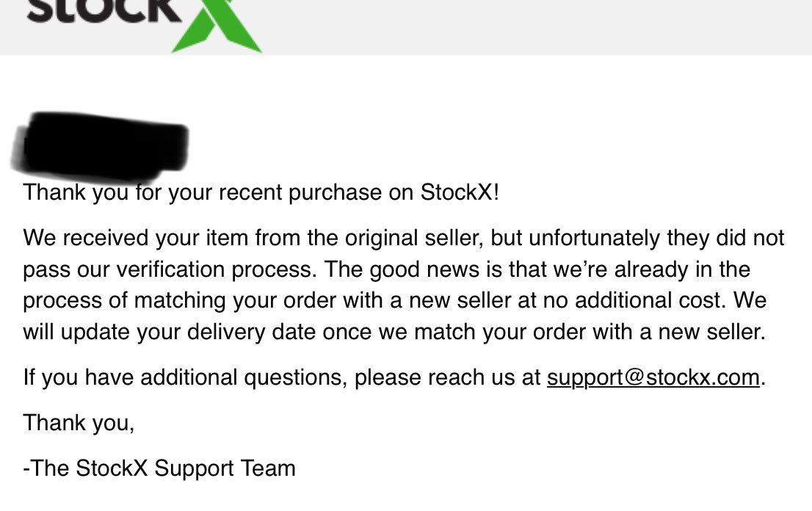The image size is (812, 511).
Task: Click the "-The StockX Support Team" signature
Action: point(159,468)
